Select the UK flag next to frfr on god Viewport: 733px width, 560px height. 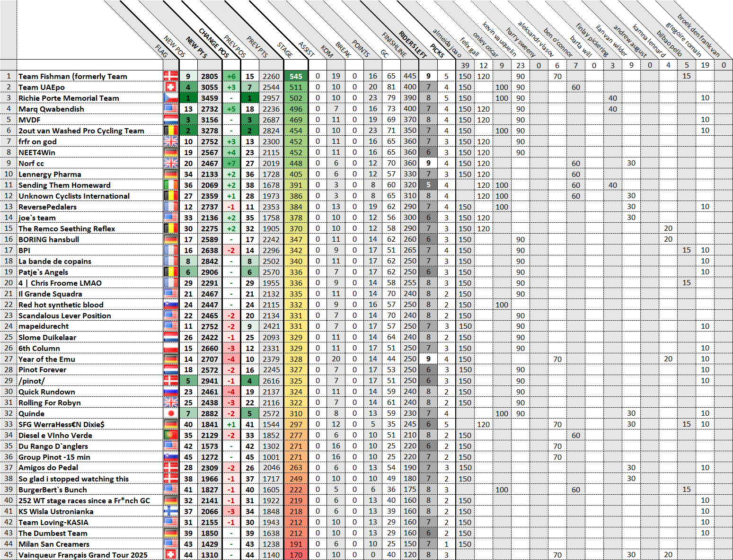(x=171, y=141)
